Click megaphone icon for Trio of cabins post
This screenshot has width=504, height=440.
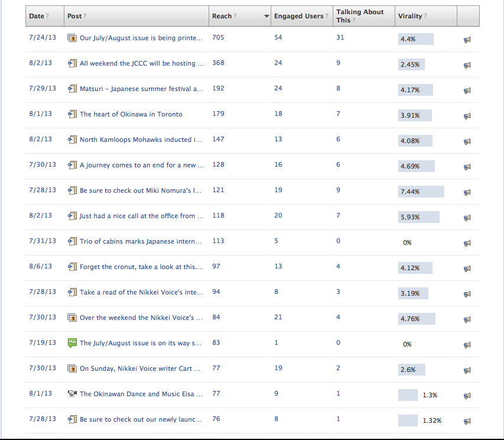coord(467,243)
